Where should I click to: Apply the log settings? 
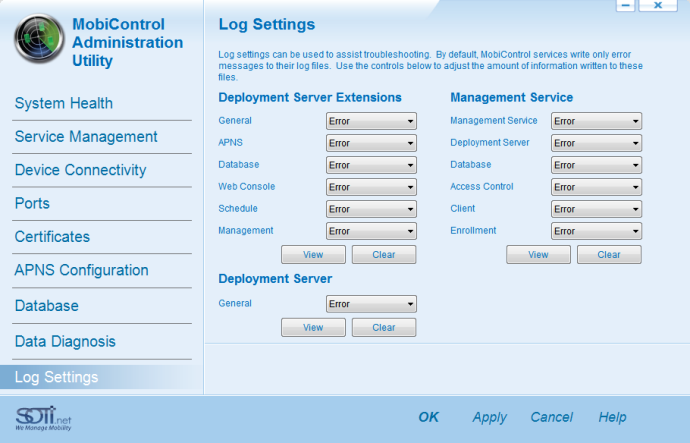point(490,417)
